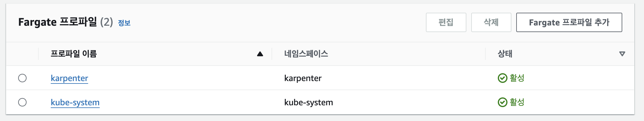This screenshot has height=121, width=644.
Task: Click the Fargate 프로파일 section heading
Action: pos(57,22)
